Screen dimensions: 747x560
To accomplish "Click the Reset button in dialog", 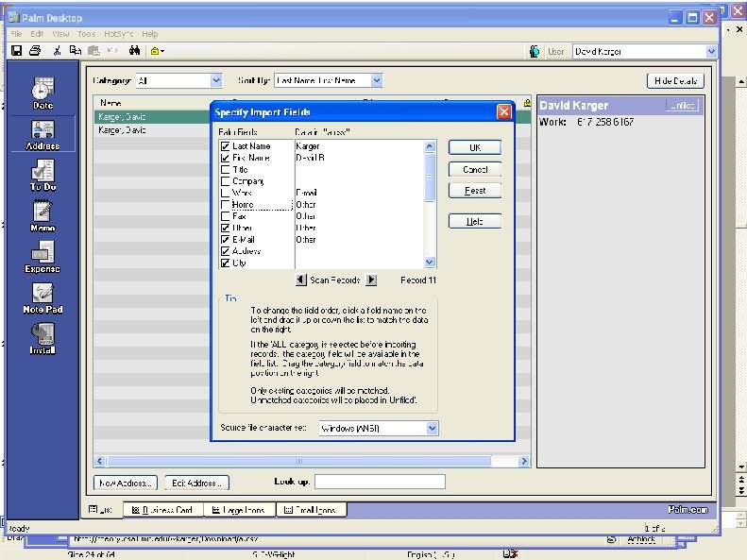I will (475, 191).
